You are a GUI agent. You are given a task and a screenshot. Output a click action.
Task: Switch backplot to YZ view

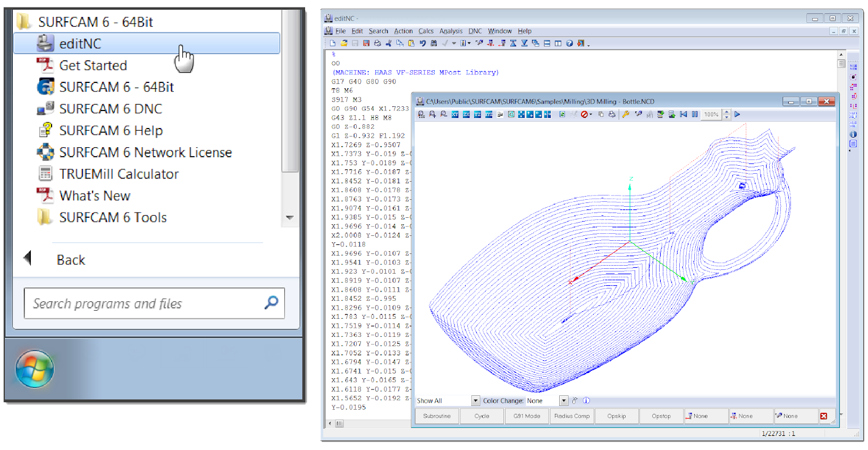[477, 114]
